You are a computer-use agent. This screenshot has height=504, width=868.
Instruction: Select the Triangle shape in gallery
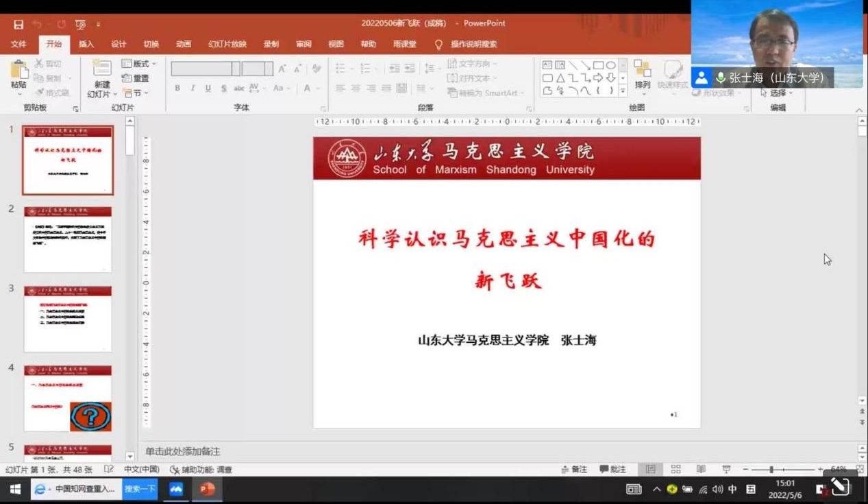560,78
